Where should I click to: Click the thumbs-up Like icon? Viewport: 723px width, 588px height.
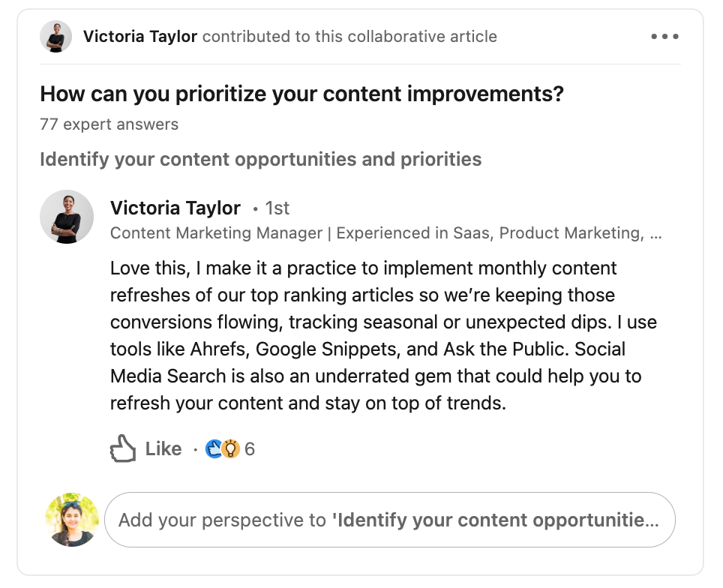pyautogui.click(x=124, y=448)
